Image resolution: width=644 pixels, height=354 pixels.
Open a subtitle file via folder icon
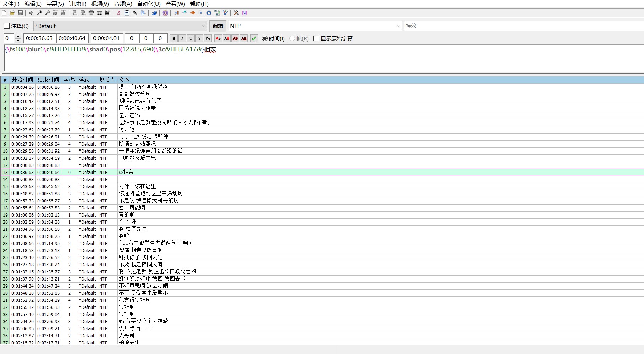pyautogui.click(x=12, y=13)
